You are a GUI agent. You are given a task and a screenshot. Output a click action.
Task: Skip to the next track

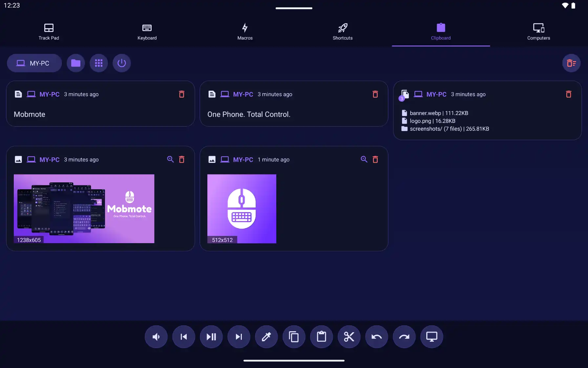(239, 337)
